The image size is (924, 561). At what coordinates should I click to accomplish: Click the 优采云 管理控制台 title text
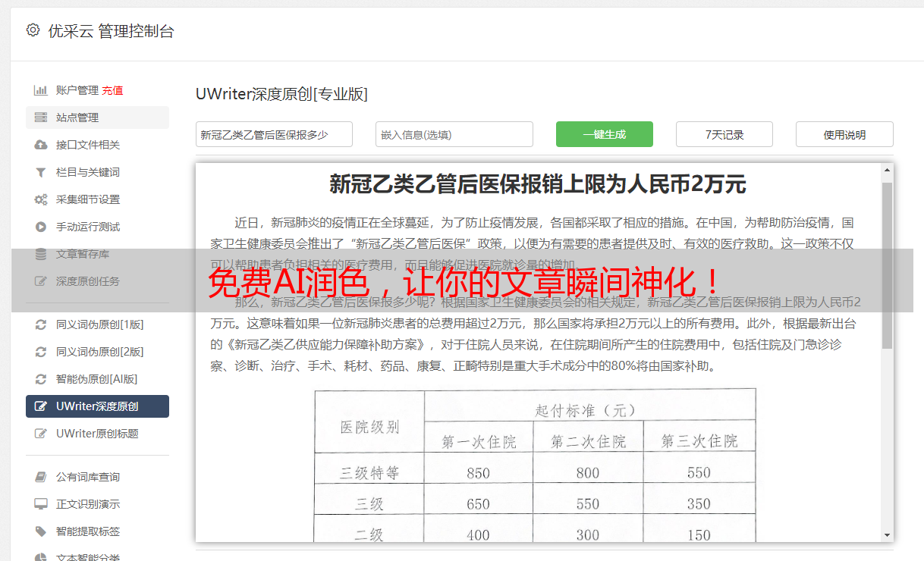click(x=111, y=31)
